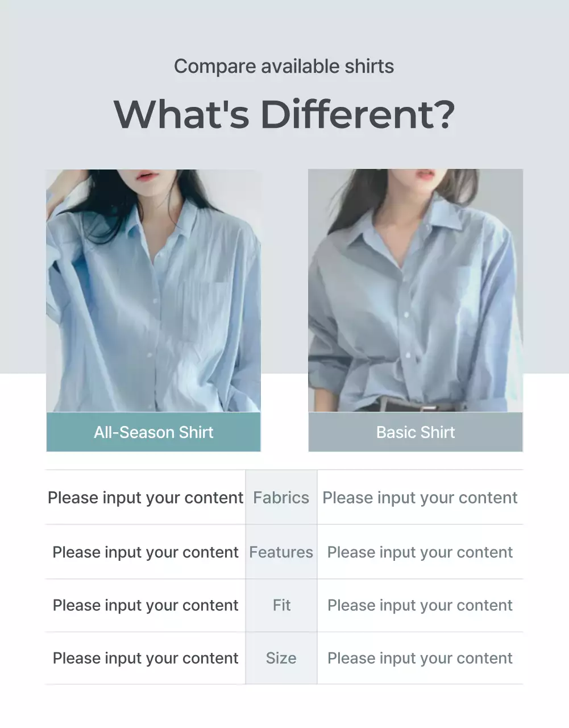The height and width of the screenshot is (728, 569).
Task: Click the Fit row header
Action: point(281,605)
